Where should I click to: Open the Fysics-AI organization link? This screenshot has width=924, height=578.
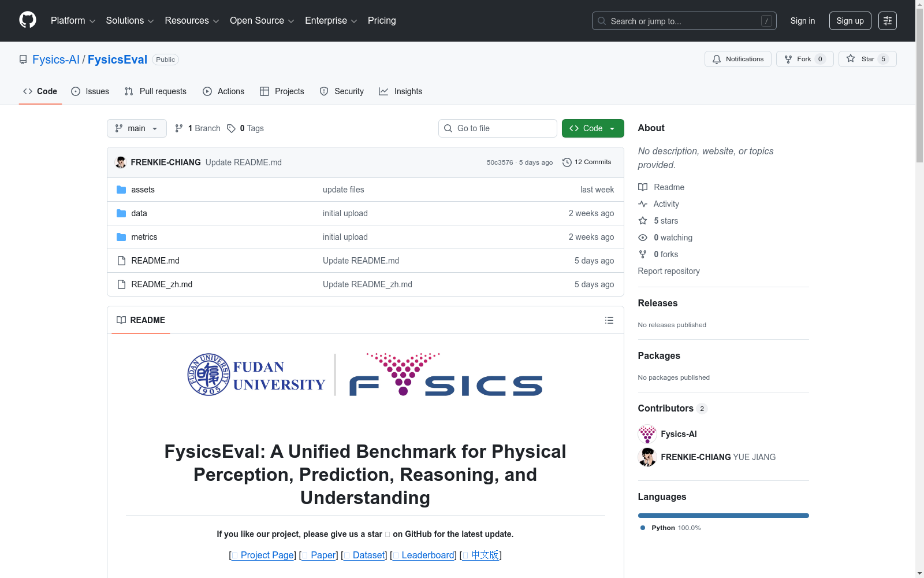click(56, 60)
